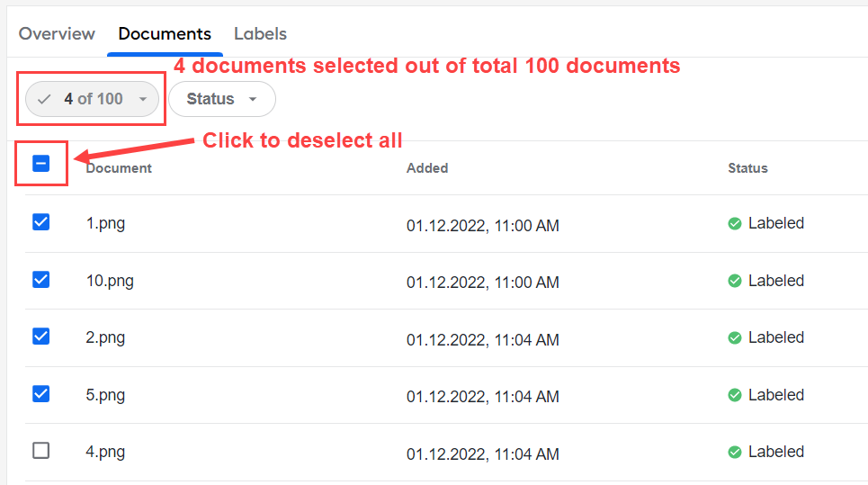
Task: Uncheck the checkbox for 2.png
Action: tap(41, 336)
